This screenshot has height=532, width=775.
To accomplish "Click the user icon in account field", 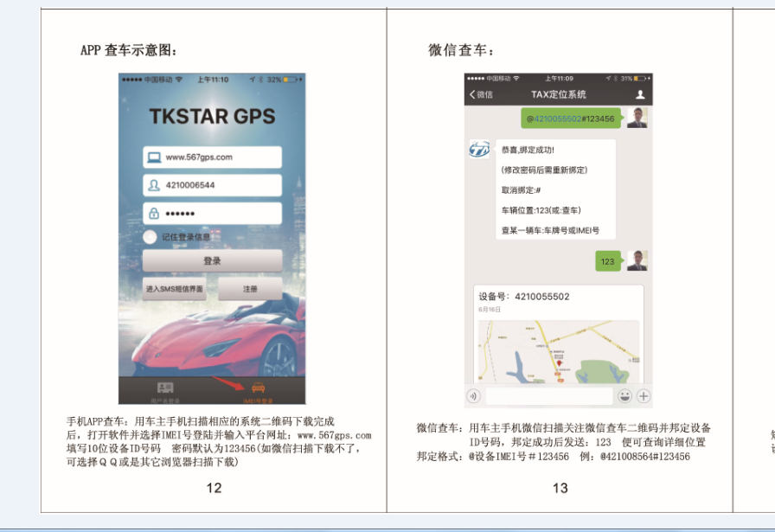I will click(154, 185).
